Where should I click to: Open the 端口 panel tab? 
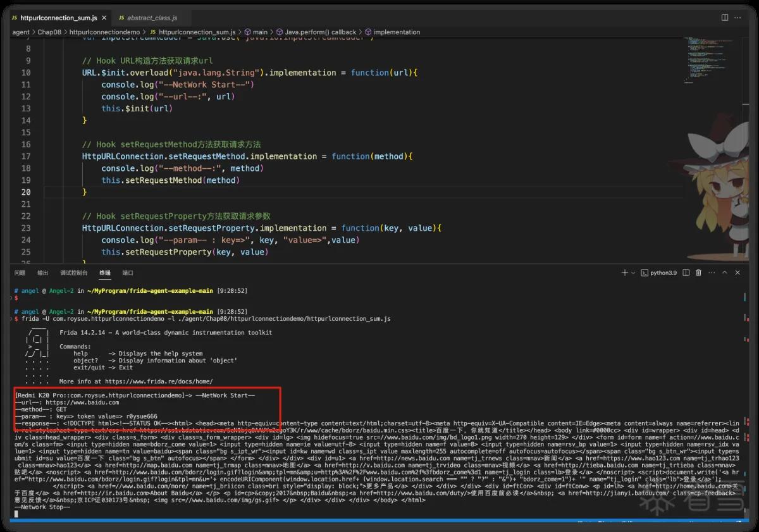pyautogui.click(x=128, y=273)
